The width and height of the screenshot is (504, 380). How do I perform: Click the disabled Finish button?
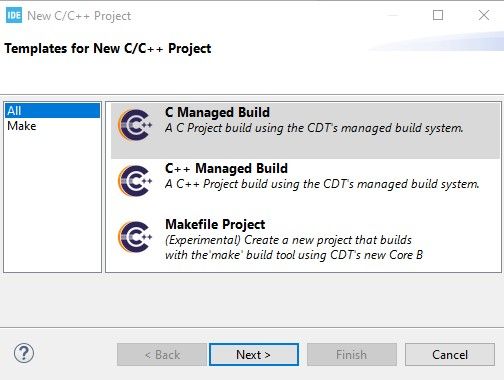tap(352, 355)
